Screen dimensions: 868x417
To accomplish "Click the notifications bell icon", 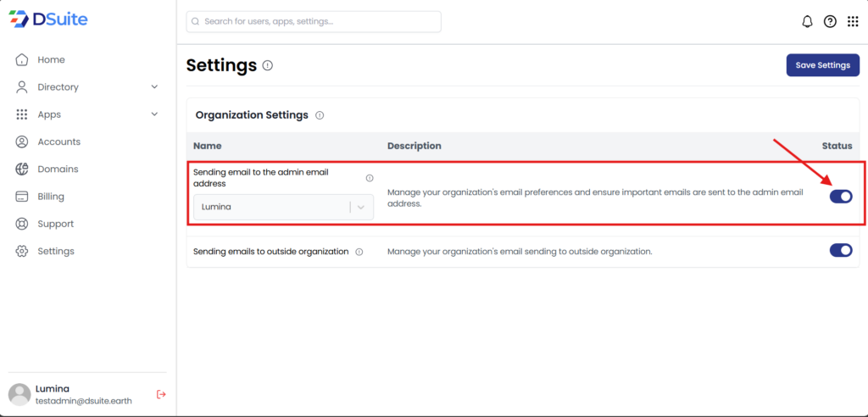I will point(807,22).
